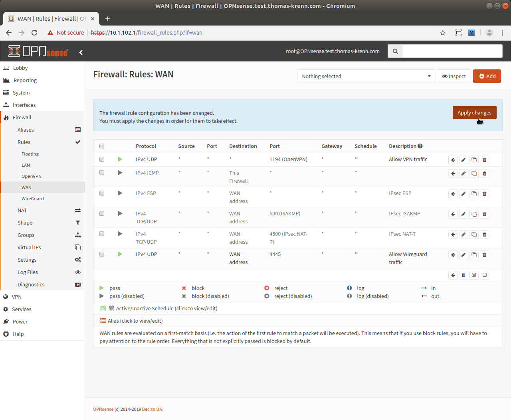Move selected rules before the IPsec NAT-T rule
The height and width of the screenshot is (420, 511).
pyautogui.click(x=453, y=235)
